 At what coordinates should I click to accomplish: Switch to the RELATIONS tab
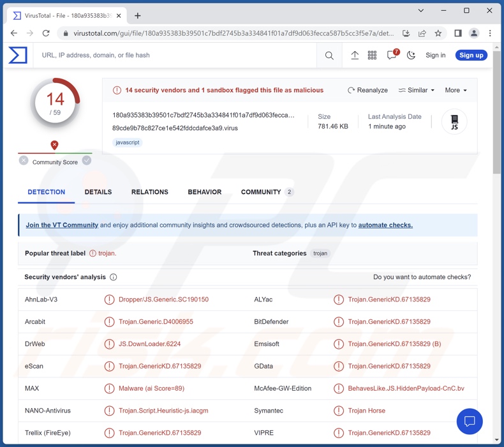pos(150,192)
